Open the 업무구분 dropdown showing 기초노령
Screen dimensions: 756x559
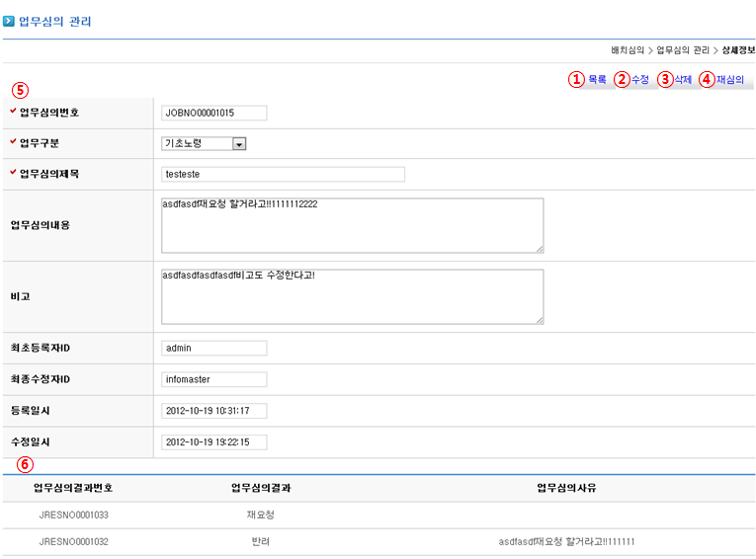click(204, 144)
